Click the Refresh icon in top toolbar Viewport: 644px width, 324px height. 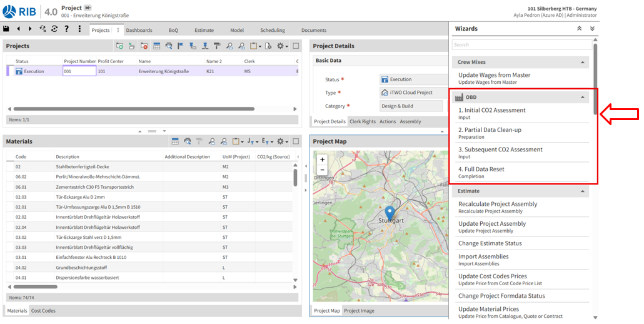click(x=55, y=29)
